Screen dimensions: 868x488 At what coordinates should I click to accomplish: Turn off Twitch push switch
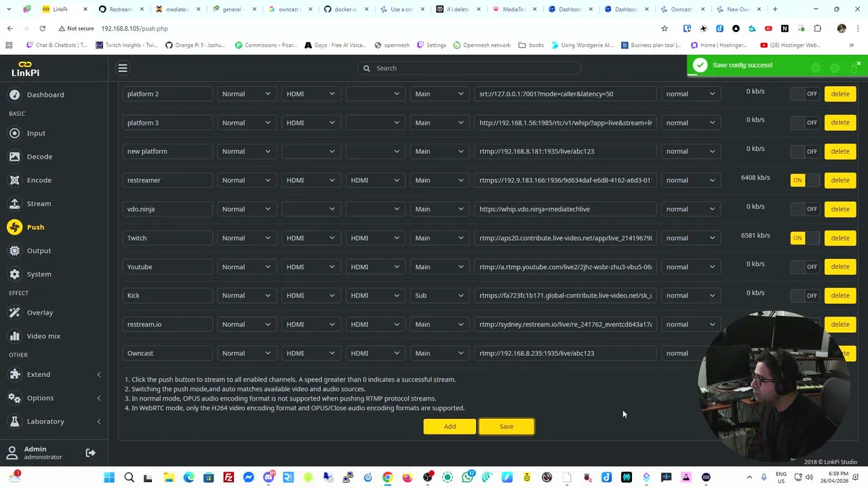pyautogui.click(x=805, y=238)
